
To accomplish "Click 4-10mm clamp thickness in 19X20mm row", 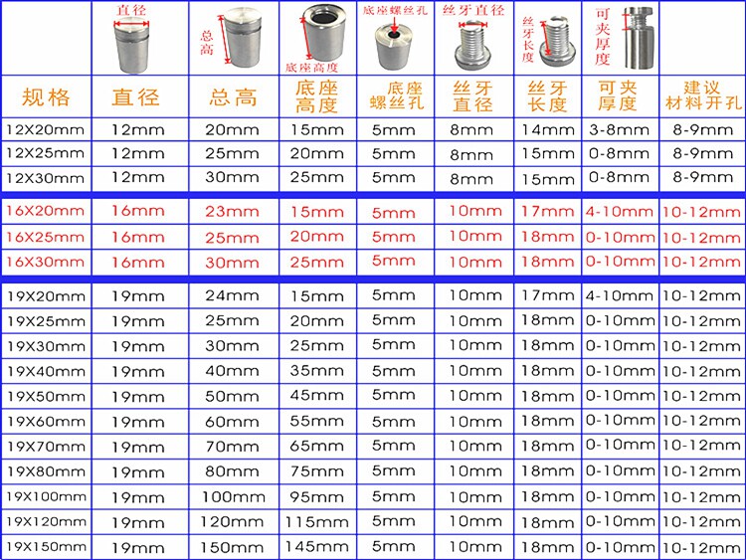I will 620,296.
